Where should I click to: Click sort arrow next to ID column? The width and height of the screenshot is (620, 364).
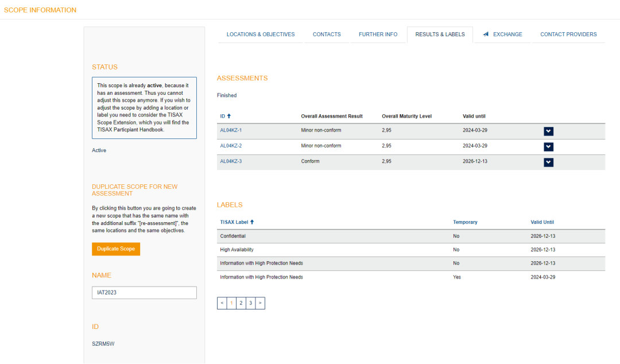click(229, 116)
